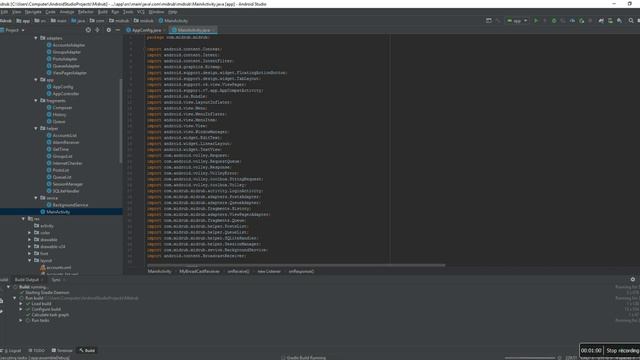Expand the Load build node

click(x=21, y=304)
